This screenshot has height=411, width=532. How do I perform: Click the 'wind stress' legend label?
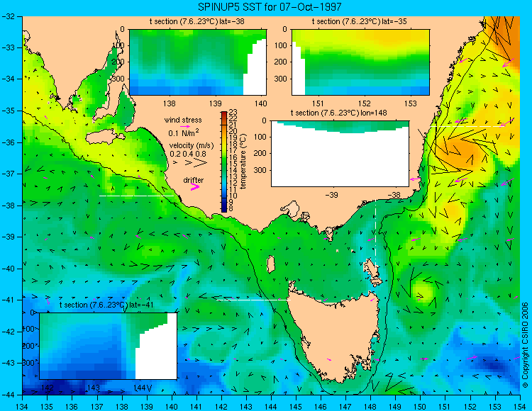click(183, 120)
